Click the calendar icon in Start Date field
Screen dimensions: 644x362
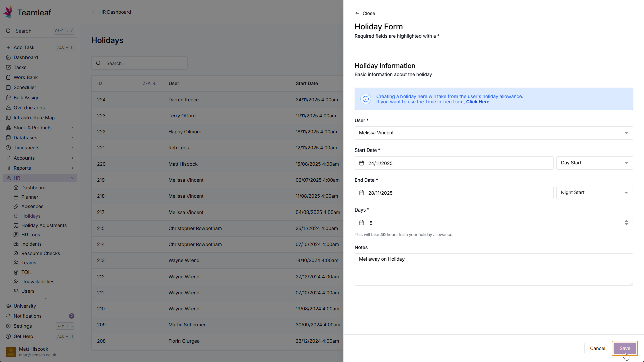point(362,163)
